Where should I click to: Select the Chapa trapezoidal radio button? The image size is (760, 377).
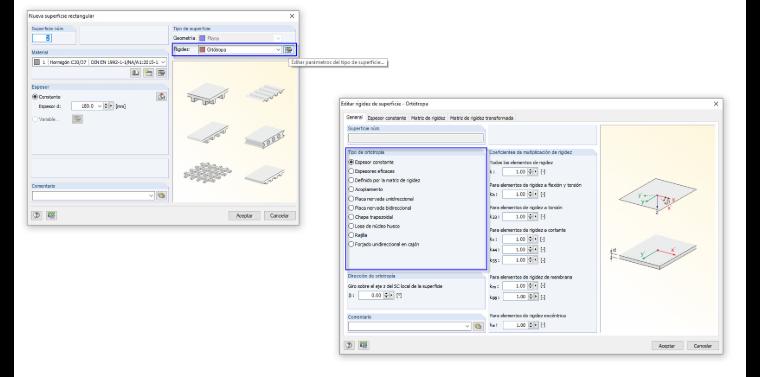[x=351, y=217]
